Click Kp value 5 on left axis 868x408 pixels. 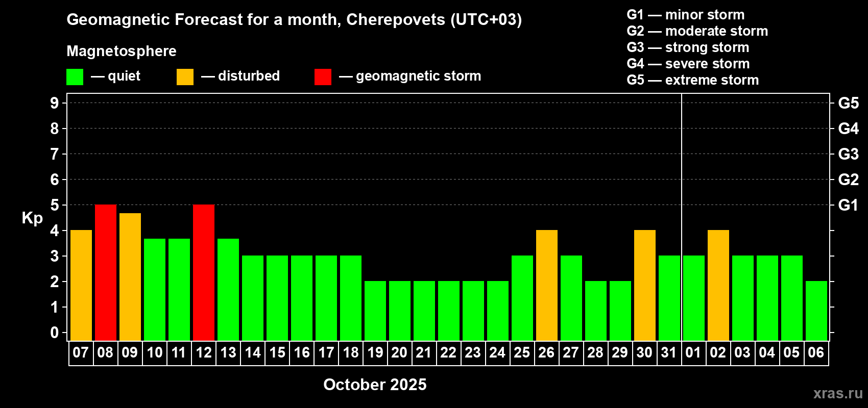(55, 205)
